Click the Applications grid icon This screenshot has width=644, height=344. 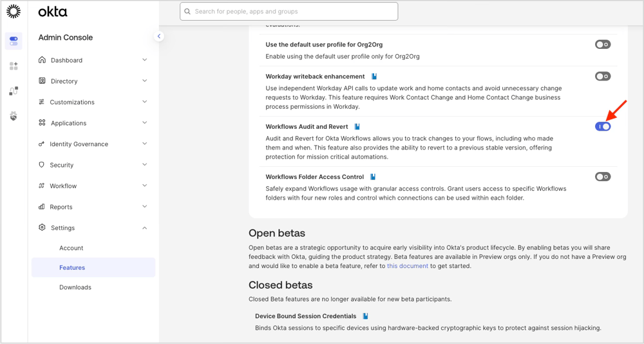click(42, 123)
